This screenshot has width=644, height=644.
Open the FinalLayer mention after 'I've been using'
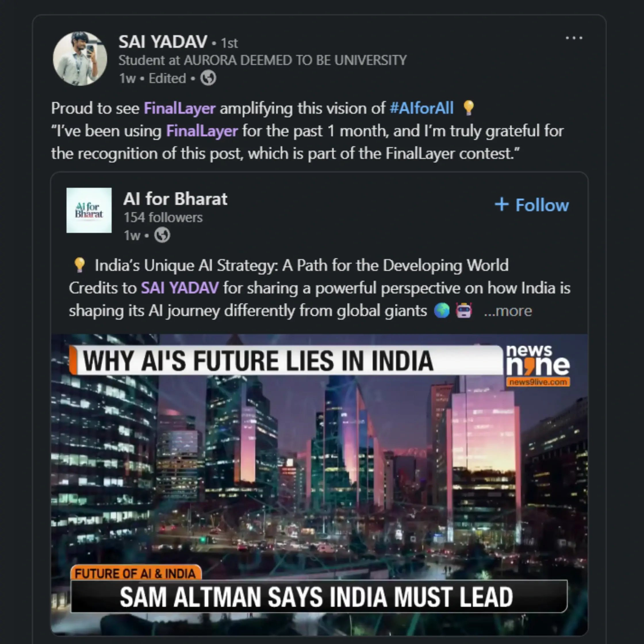202,131
